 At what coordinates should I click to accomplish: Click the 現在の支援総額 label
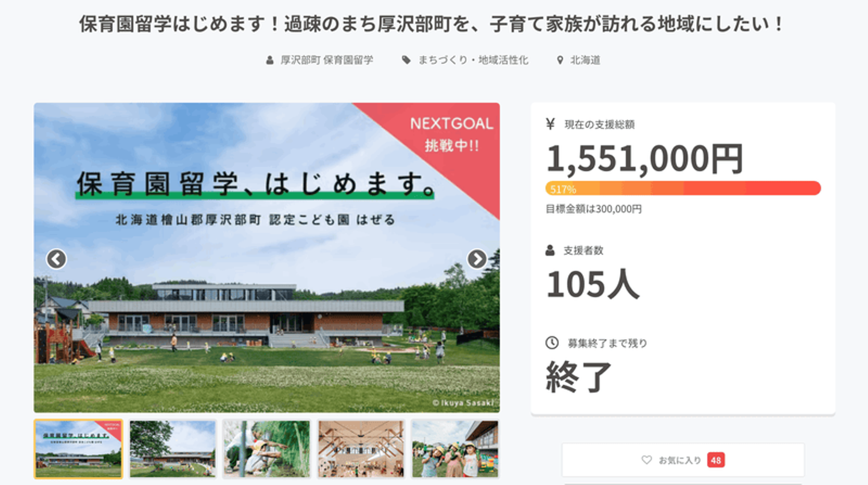[x=599, y=125]
